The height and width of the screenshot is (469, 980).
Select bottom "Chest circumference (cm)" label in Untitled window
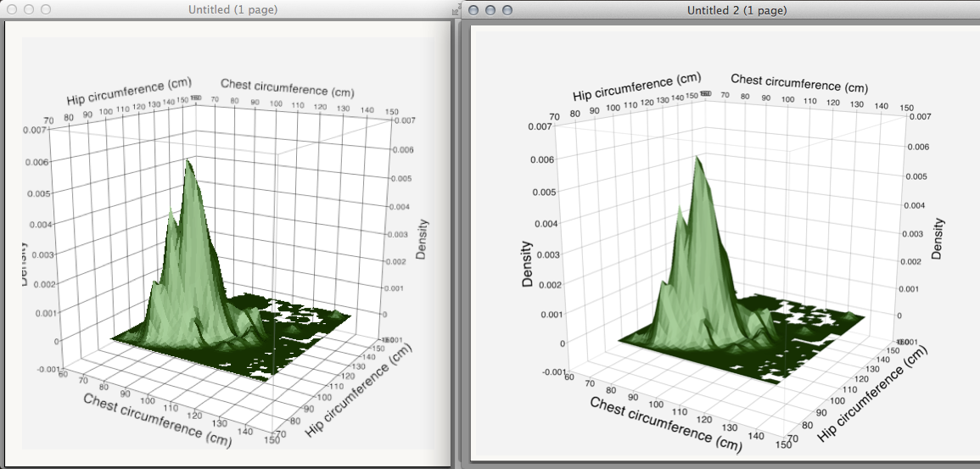click(x=158, y=419)
